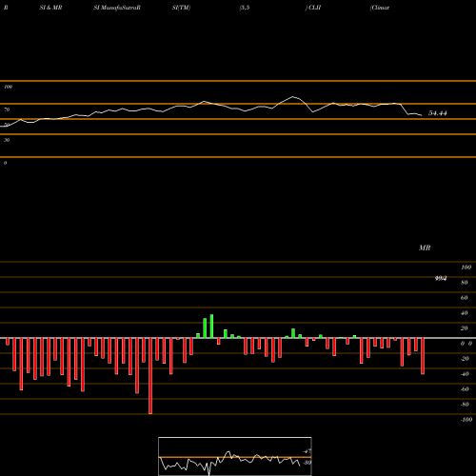Click the current RSI value 54.44
476x476 pixels.
(438, 113)
